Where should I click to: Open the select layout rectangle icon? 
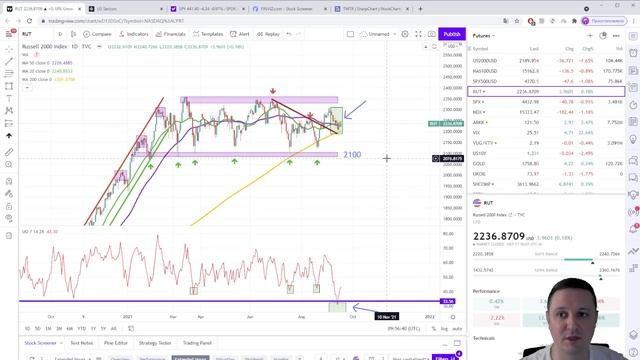pos(350,34)
